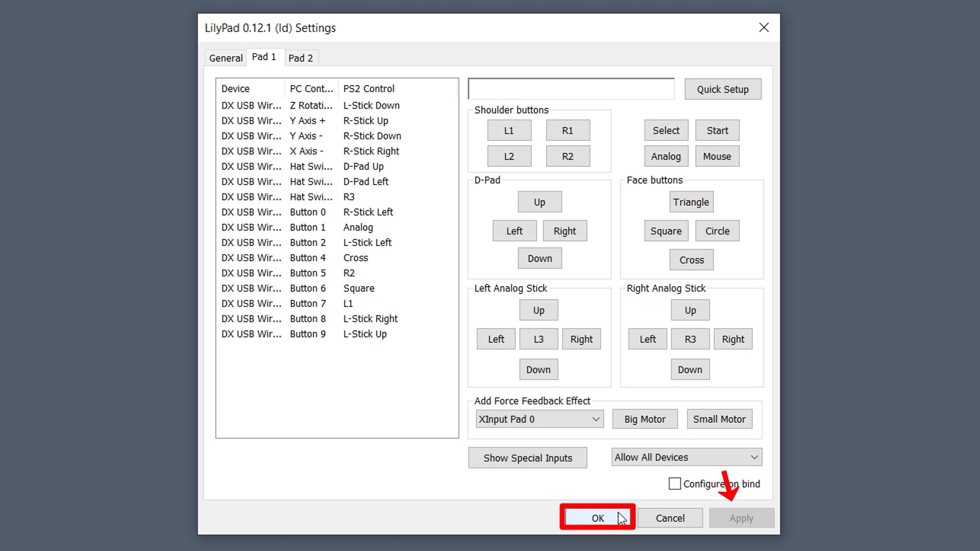The height and width of the screenshot is (551, 980).
Task: Bind D-Pad Right button
Action: point(565,231)
